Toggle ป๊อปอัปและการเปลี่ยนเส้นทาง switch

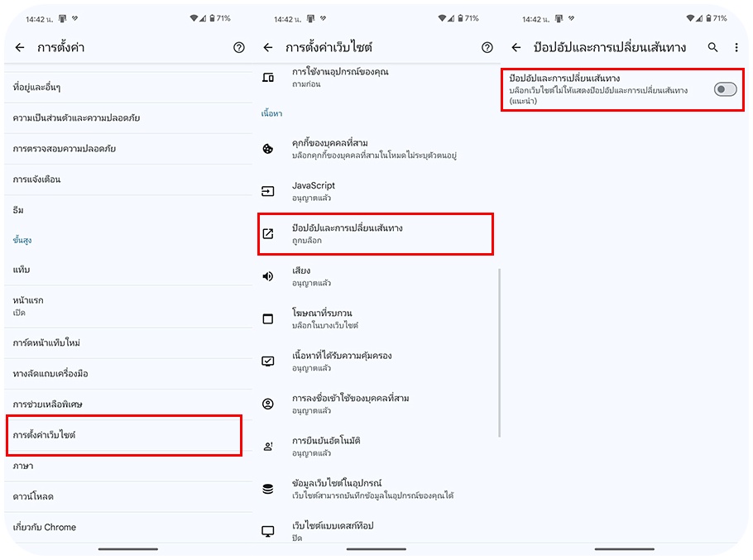725,89
